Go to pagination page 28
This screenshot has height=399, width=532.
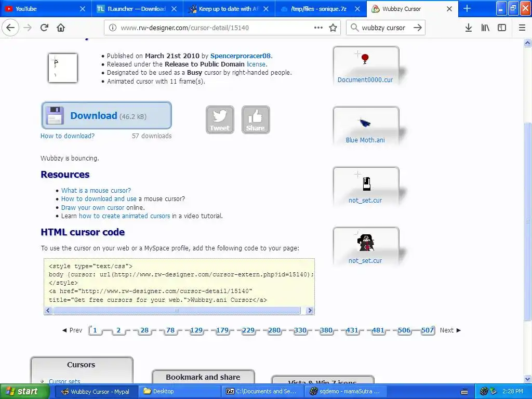pos(144,330)
